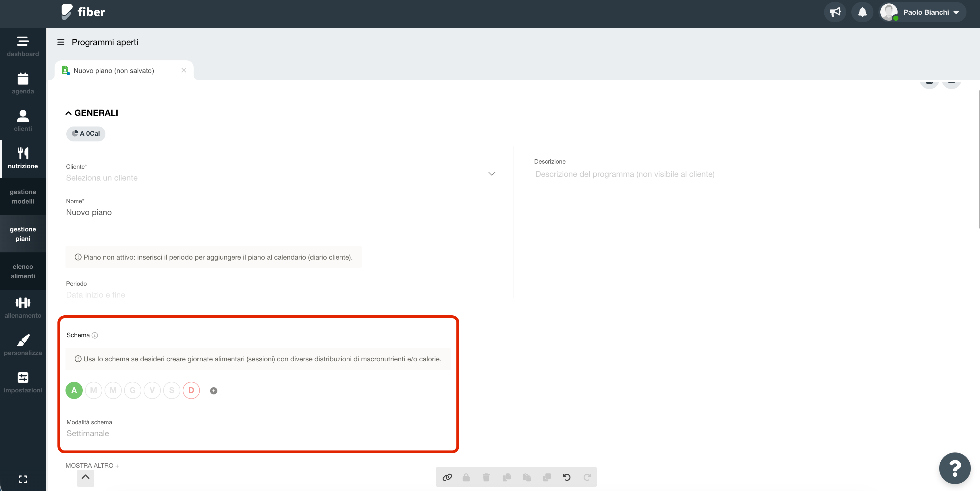Click the Usa lo schema info text
Screen dimensions: 980x491
[262, 359]
